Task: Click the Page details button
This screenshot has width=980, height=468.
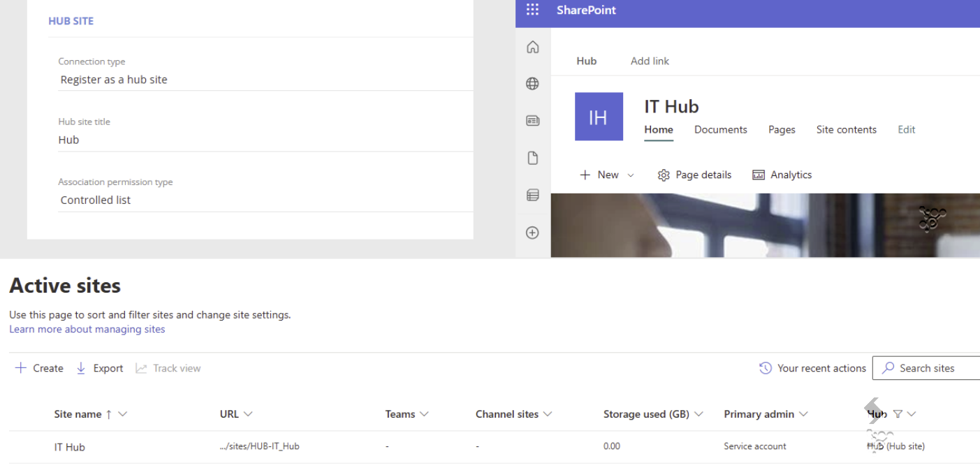Action: tap(694, 175)
